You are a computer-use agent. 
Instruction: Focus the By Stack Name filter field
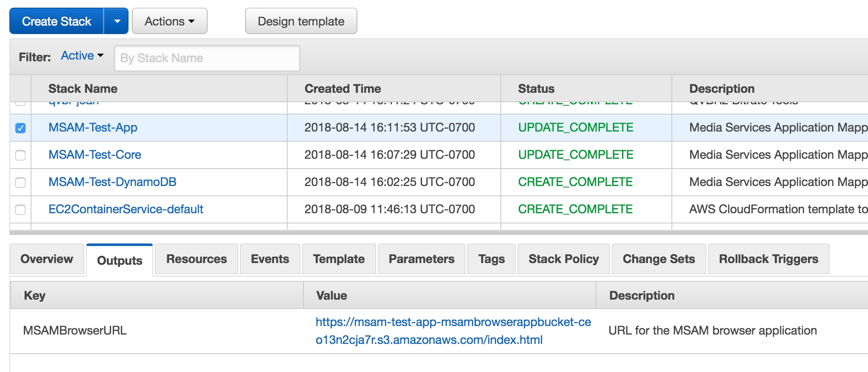tap(207, 58)
